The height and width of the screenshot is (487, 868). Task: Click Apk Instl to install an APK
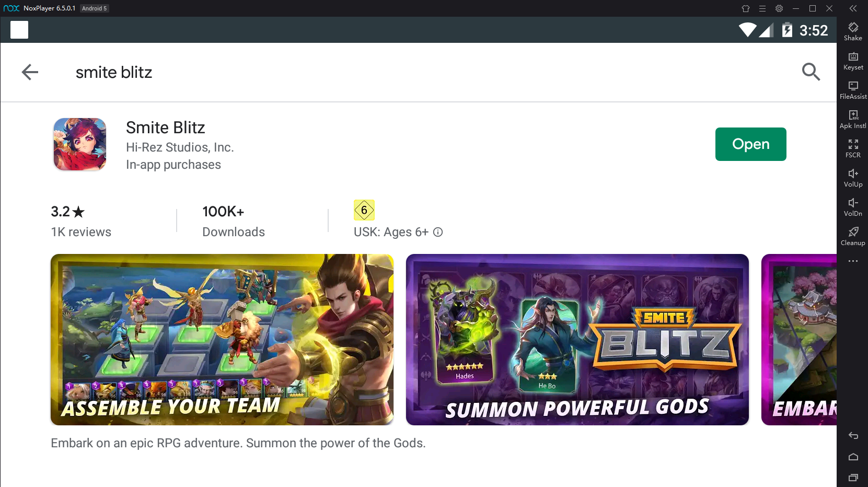(x=853, y=119)
